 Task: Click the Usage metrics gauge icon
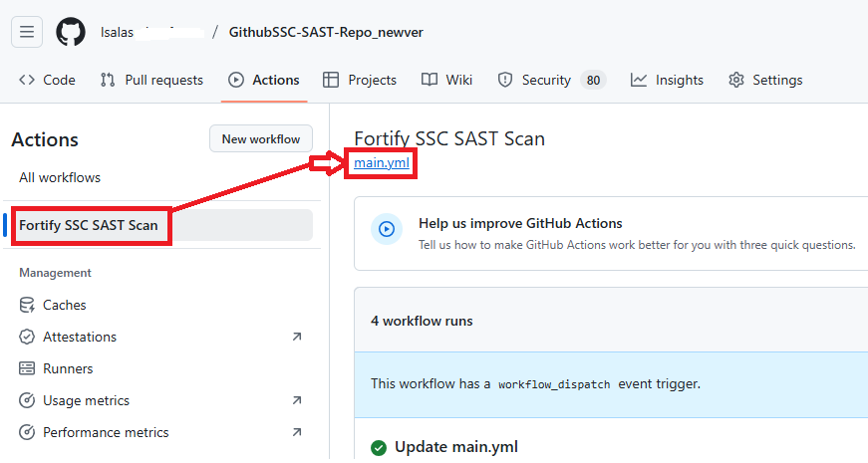point(27,400)
